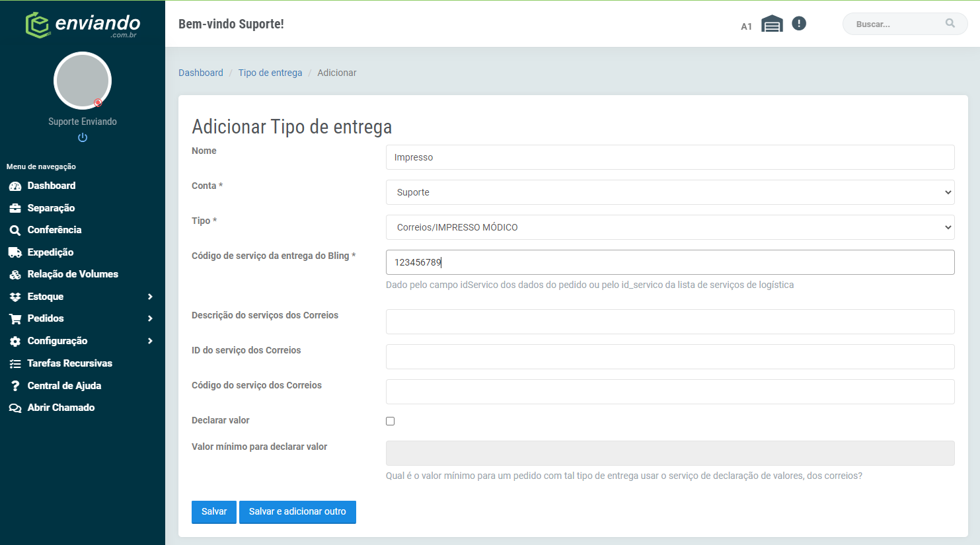This screenshot has height=545, width=980.
Task: Focus the Buscar search field
Action: coord(905,24)
